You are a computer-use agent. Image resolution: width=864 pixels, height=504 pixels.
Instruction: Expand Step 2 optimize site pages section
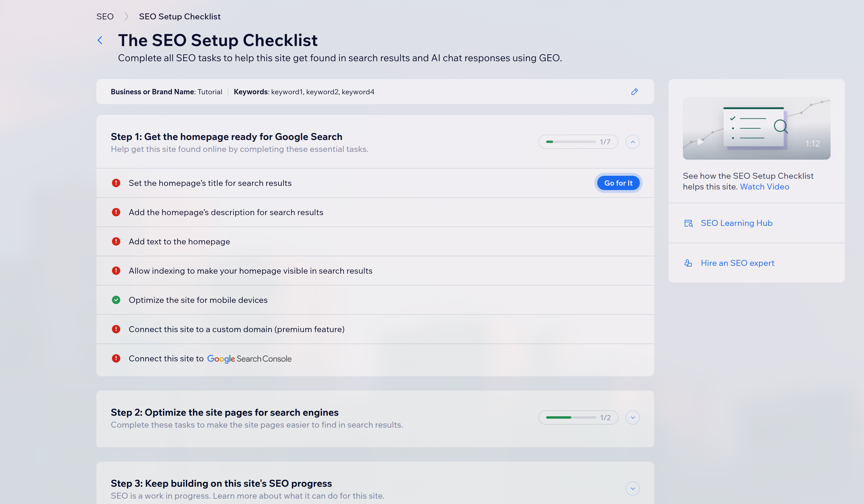633,417
